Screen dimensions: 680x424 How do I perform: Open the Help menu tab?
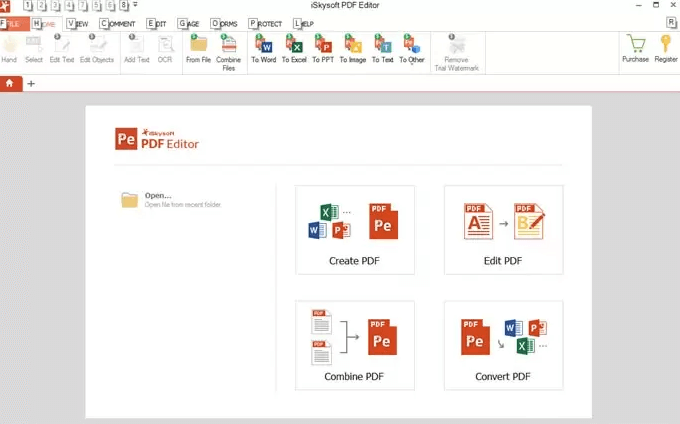click(304, 23)
